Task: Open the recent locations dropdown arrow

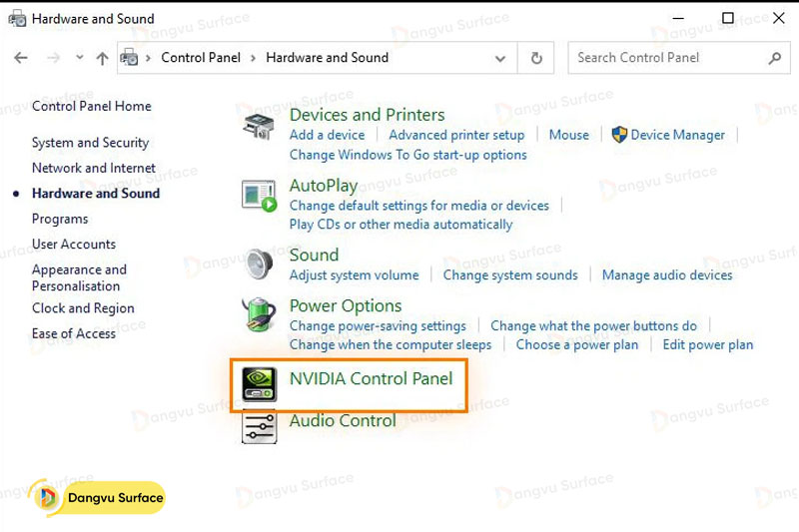Action: [x=80, y=58]
